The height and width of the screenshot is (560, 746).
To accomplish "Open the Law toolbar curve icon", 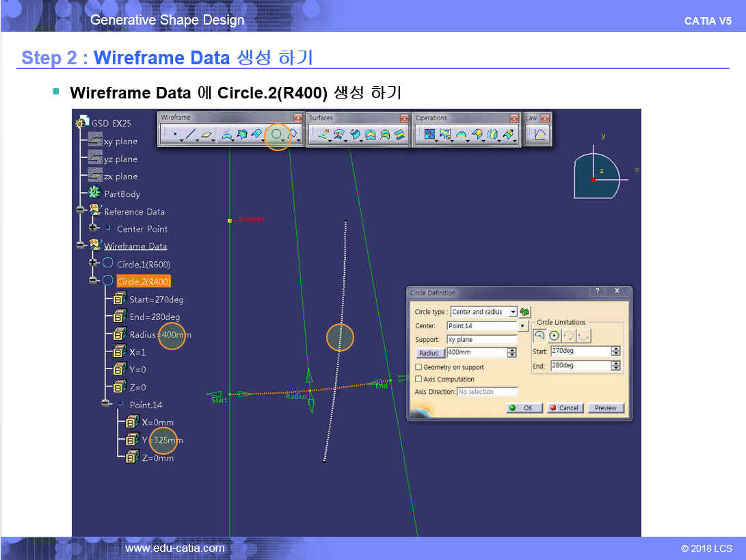I will point(539,135).
